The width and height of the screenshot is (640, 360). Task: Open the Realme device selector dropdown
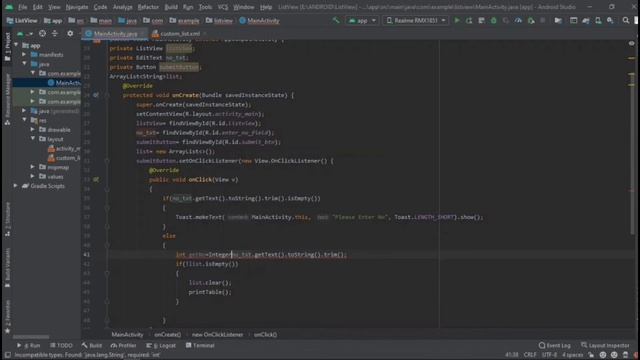(x=415, y=20)
